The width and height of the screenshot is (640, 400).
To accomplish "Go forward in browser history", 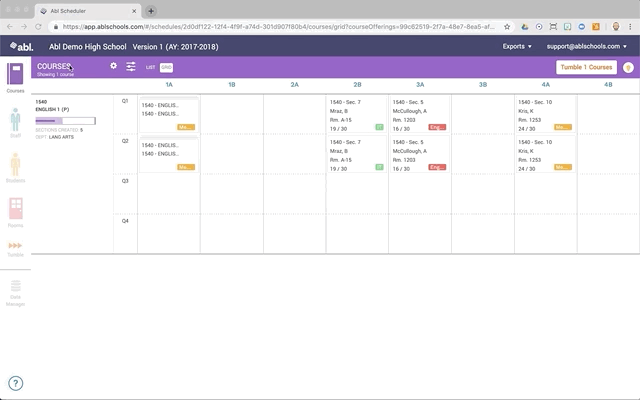I will [24, 27].
